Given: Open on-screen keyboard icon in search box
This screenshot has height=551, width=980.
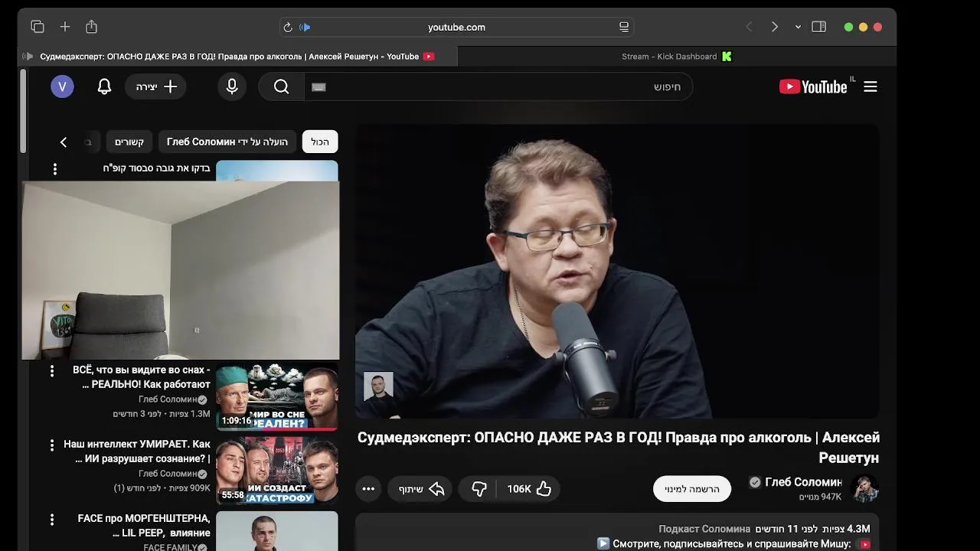Looking at the screenshot, I should 319,87.
